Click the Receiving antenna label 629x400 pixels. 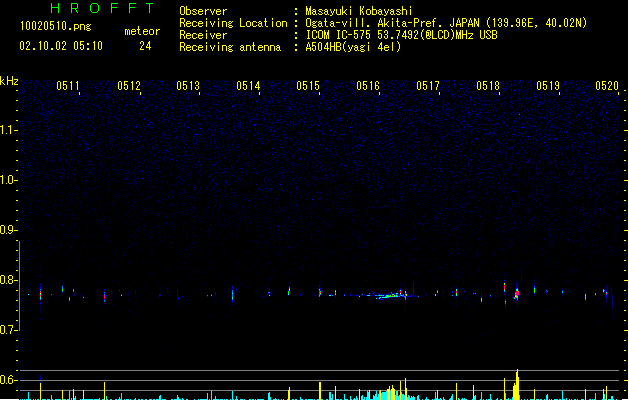tap(230, 47)
